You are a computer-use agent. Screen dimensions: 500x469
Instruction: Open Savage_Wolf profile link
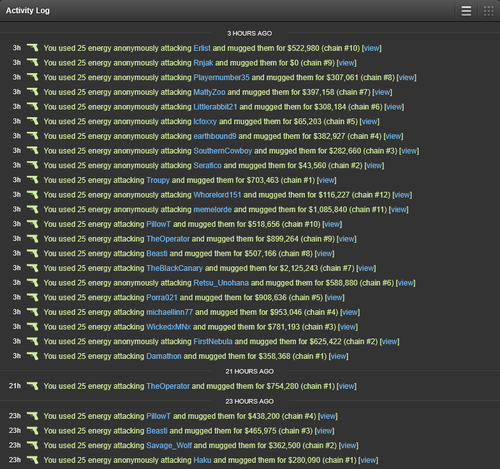169,446
